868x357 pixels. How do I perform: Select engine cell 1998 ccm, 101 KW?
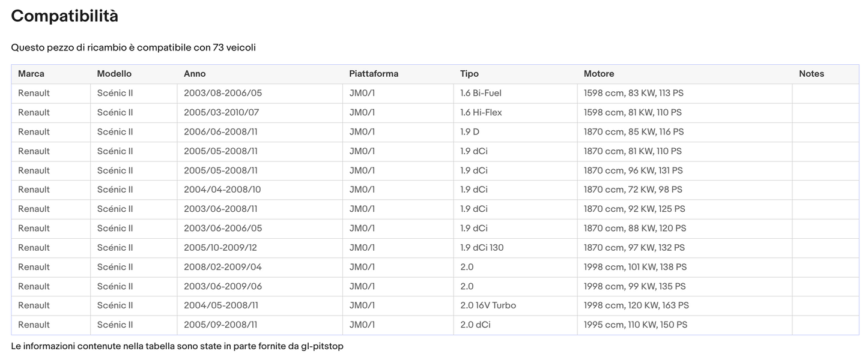click(x=635, y=267)
